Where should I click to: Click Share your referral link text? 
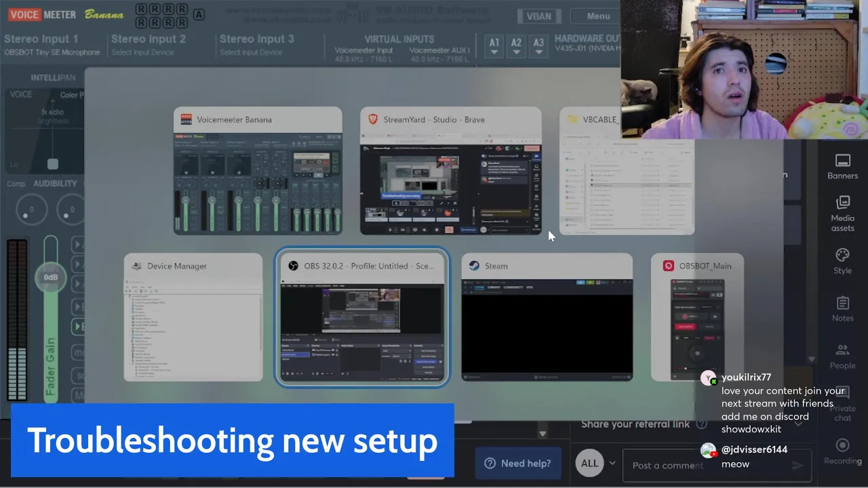click(635, 424)
